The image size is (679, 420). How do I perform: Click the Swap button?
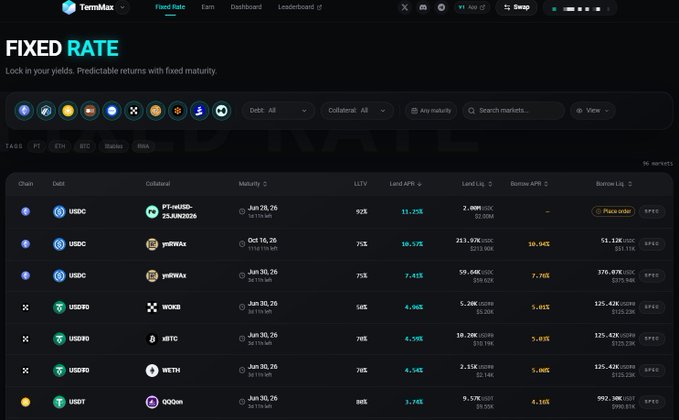[x=516, y=7]
